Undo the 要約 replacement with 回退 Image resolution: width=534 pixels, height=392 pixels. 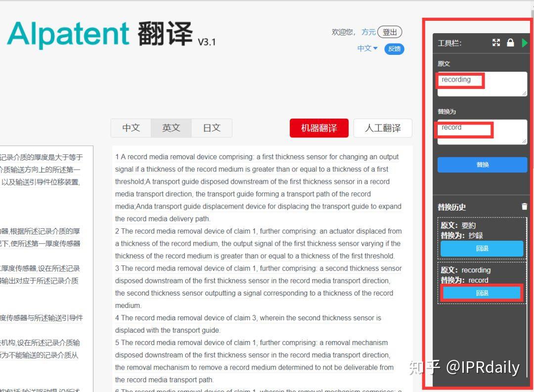[482, 249]
